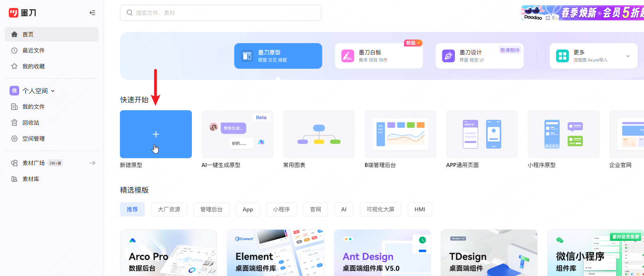Click the trash icon beside 回收站
The image size is (644, 276).
click(x=14, y=123)
